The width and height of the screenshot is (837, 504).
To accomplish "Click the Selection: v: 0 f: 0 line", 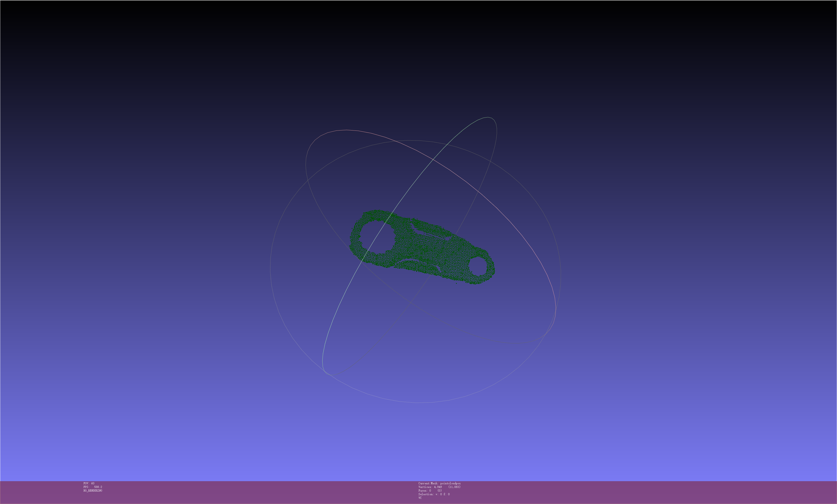I will tap(434, 494).
